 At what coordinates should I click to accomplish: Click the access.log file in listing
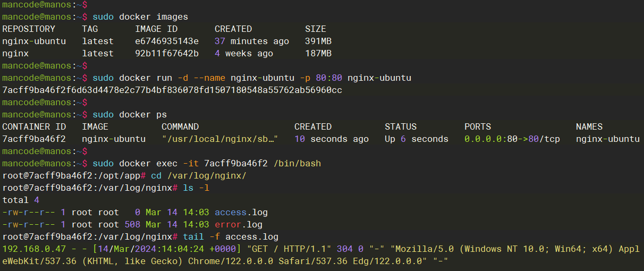239,213
